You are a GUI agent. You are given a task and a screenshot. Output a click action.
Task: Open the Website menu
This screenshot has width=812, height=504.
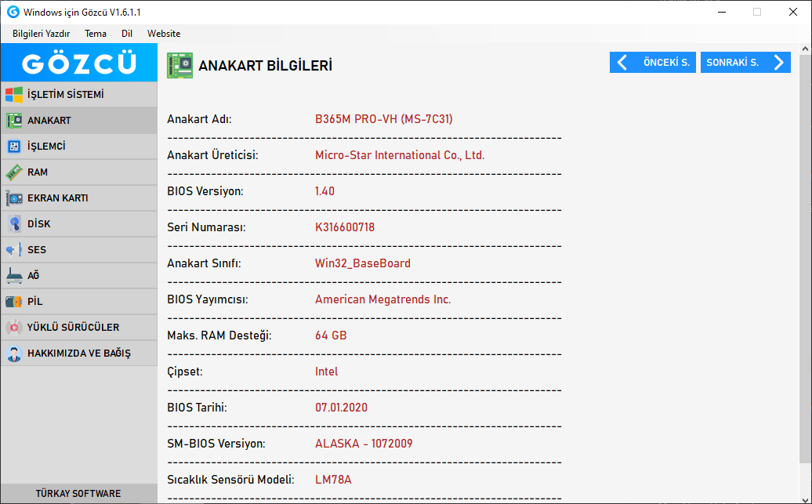coord(164,34)
